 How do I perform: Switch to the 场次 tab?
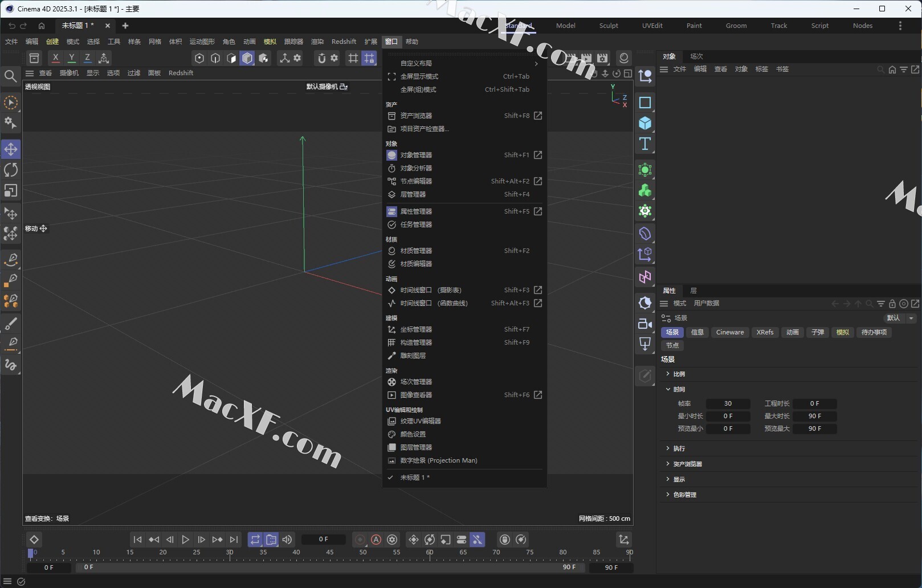coord(696,56)
